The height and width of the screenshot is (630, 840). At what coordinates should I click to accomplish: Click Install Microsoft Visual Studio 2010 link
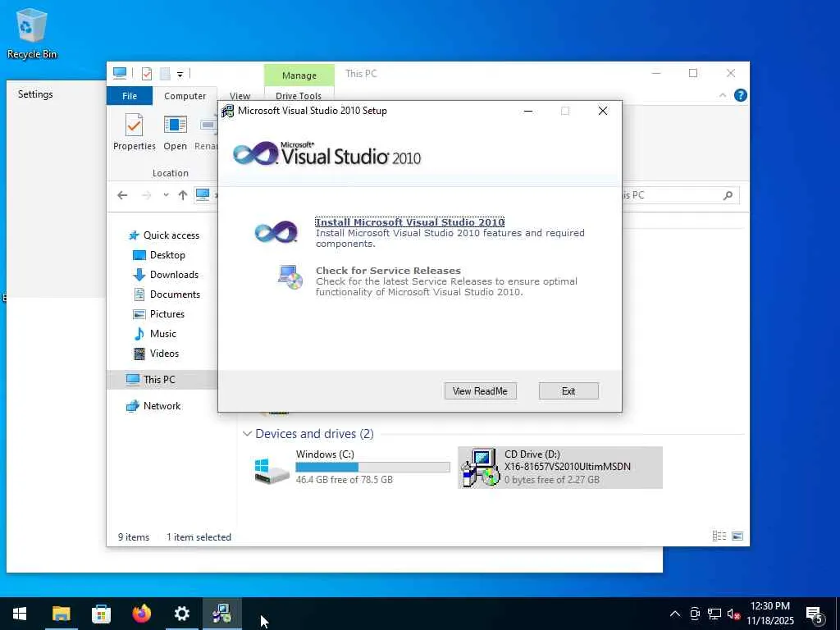[x=410, y=221]
